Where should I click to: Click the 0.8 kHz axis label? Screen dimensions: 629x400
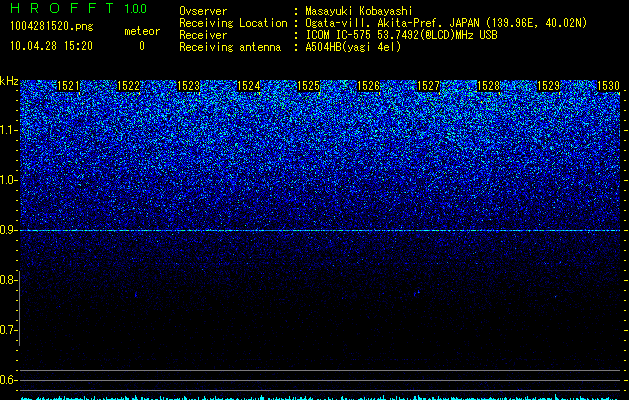coord(7,280)
